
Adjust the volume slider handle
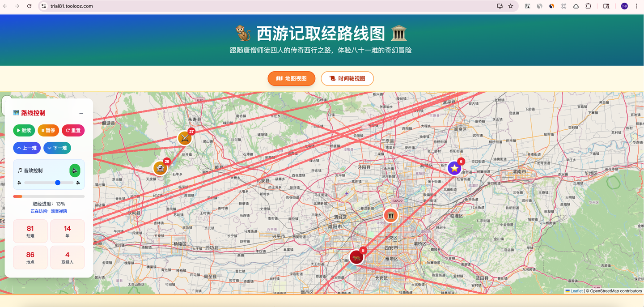[57, 183]
